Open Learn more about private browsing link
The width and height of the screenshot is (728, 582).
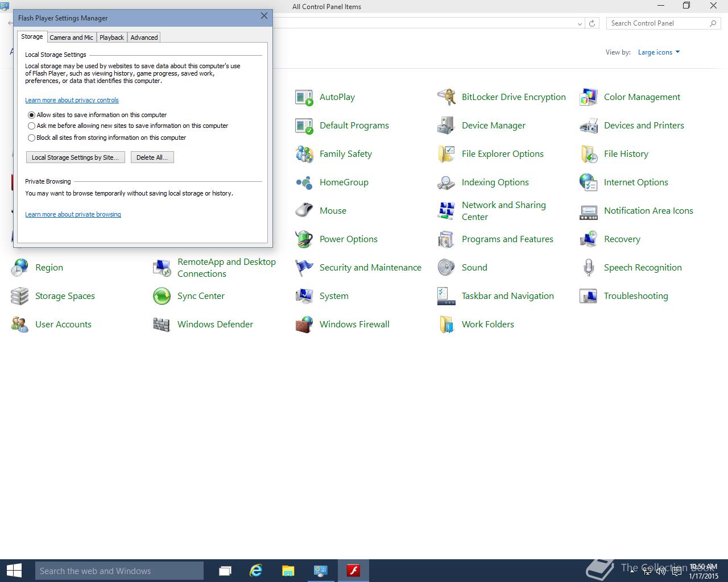[x=73, y=214]
